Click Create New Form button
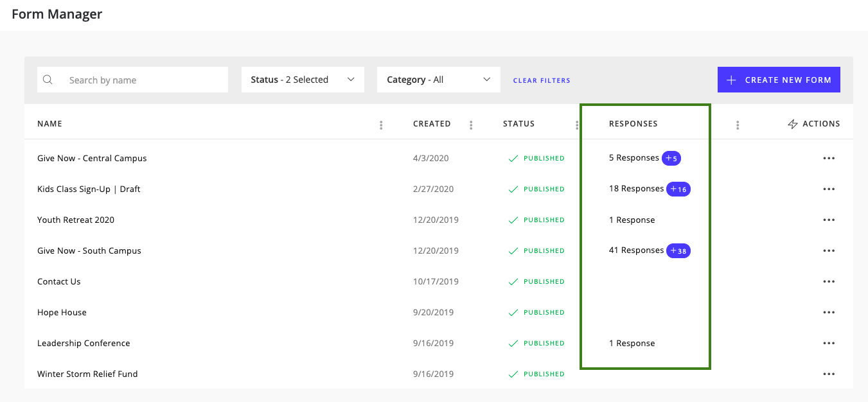This screenshot has height=402, width=868. pyautogui.click(x=779, y=80)
